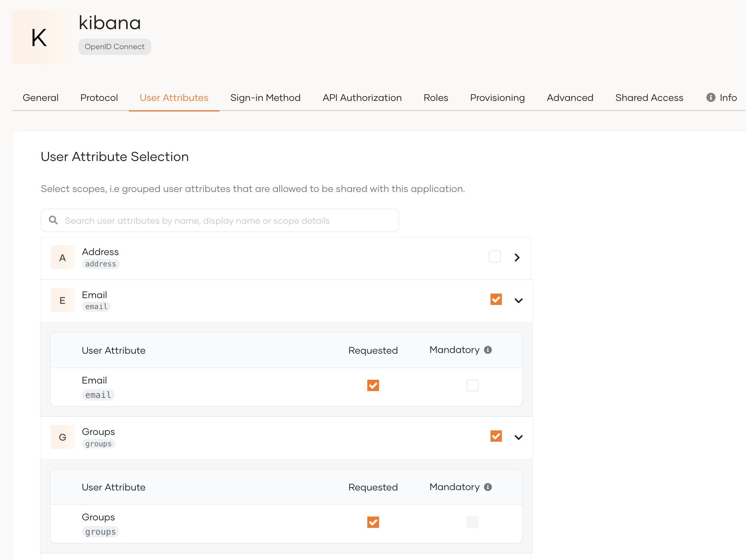Click Mandatory column header in Groups table
This screenshot has width=746, height=560.
(x=455, y=487)
